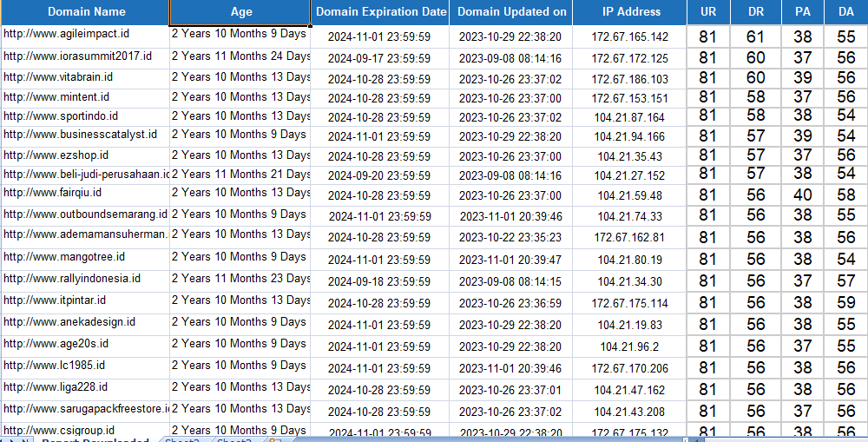Click the Domain Name column header

85,12
